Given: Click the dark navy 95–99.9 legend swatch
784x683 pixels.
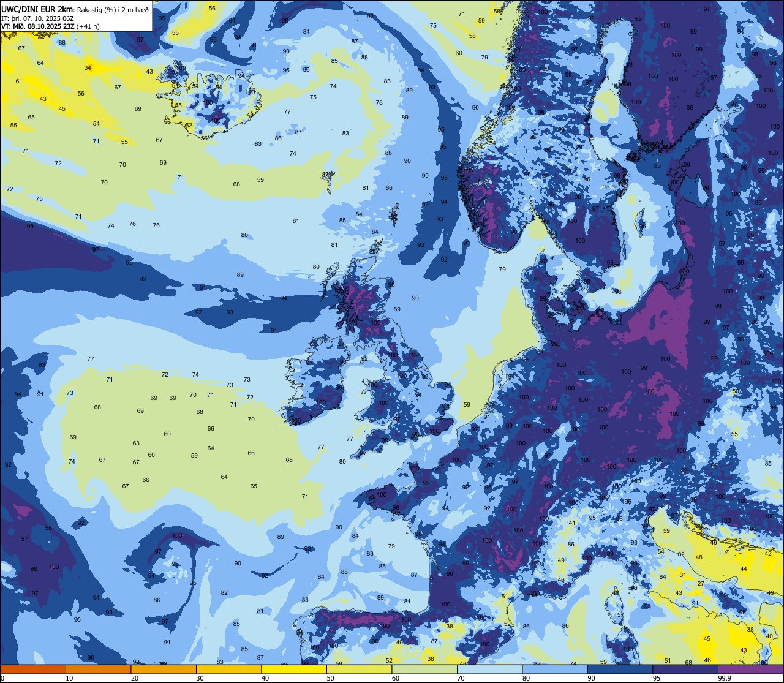Looking at the screenshot, I should [x=685, y=669].
